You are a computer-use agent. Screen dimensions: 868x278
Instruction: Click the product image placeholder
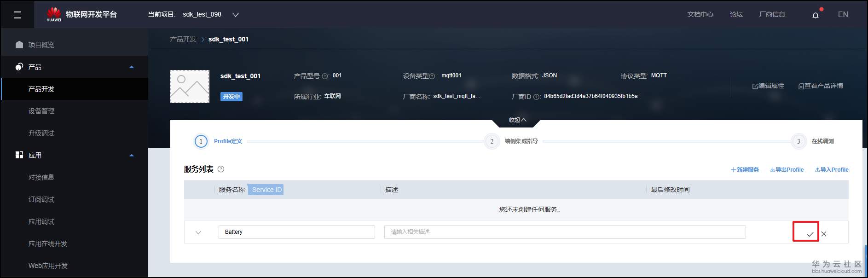[x=190, y=87]
